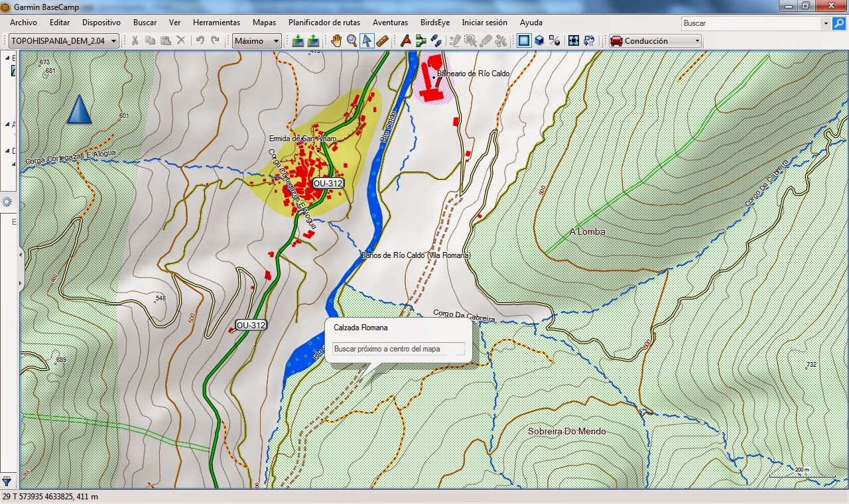Click the A Lomba map label
849x504 pixels.
587,231
